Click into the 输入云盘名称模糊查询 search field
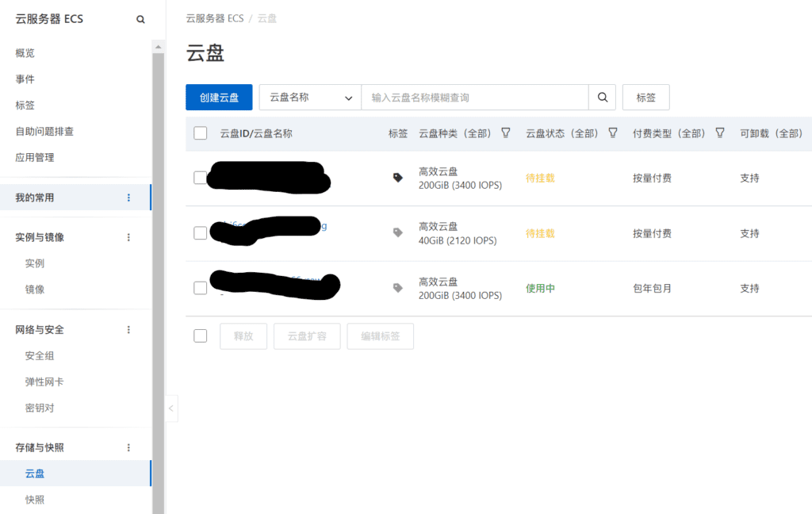The height and width of the screenshot is (514, 812). tap(474, 98)
